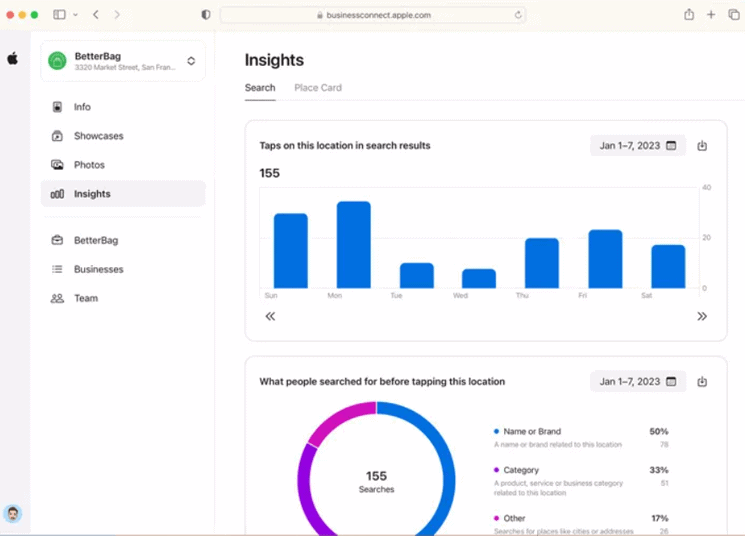Image resolution: width=745 pixels, height=536 pixels.
Task: Switch to the Place Card tab
Action: click(x=317, y=88)
